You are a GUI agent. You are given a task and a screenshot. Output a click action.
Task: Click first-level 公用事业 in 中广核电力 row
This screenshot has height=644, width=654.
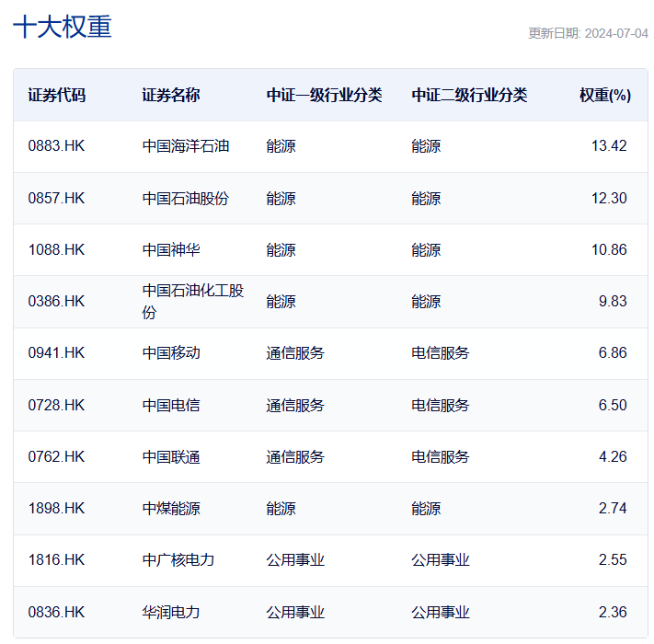tap(295, 559)
